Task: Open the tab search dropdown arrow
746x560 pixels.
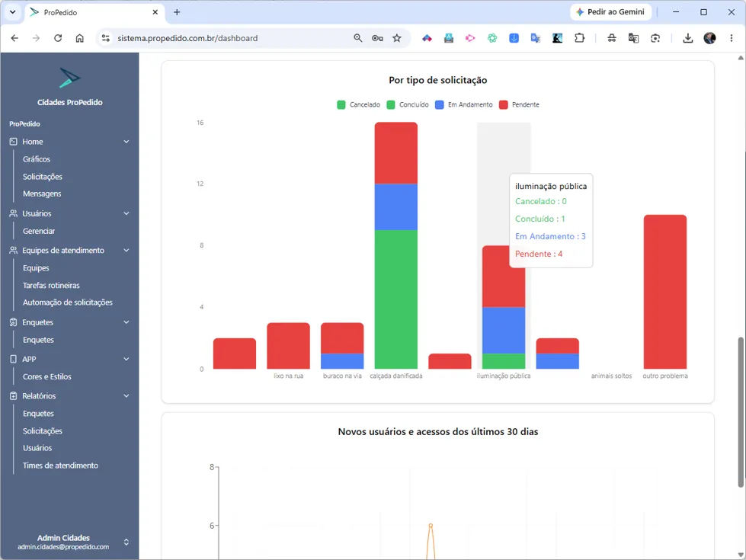Action: coord(13,12)
